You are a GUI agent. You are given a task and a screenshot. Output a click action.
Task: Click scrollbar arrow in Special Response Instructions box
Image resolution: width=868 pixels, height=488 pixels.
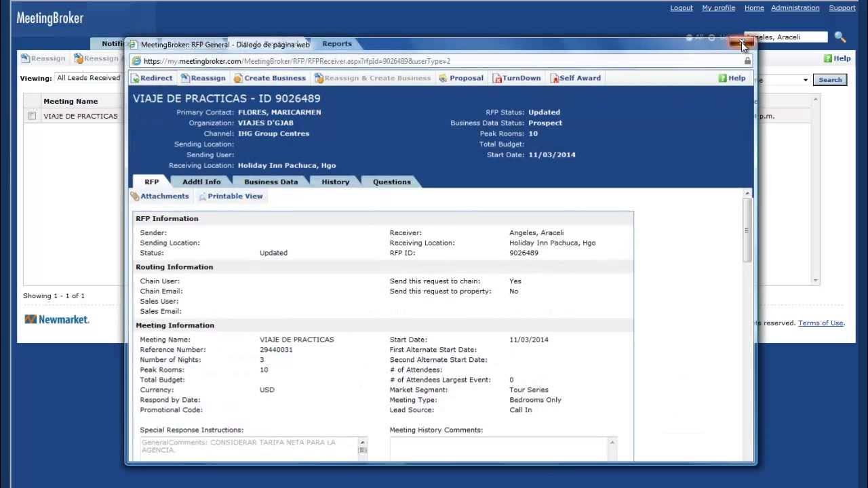tap(363, 443)
